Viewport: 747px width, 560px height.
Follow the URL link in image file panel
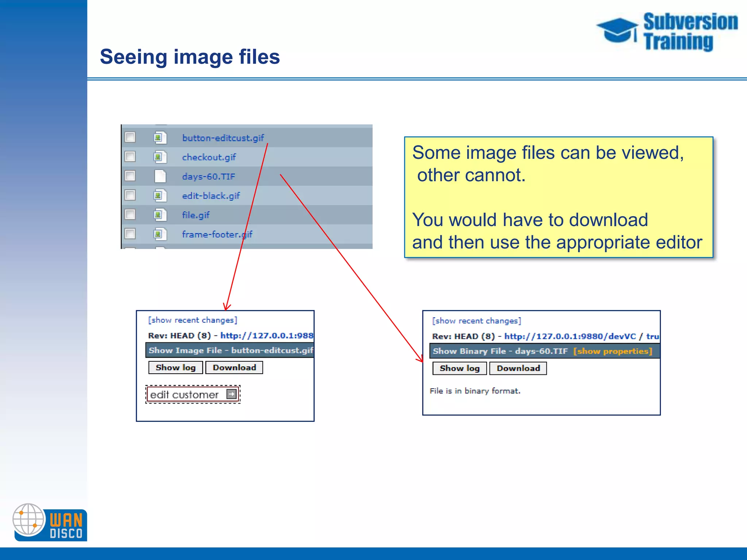tap(267, 335)
